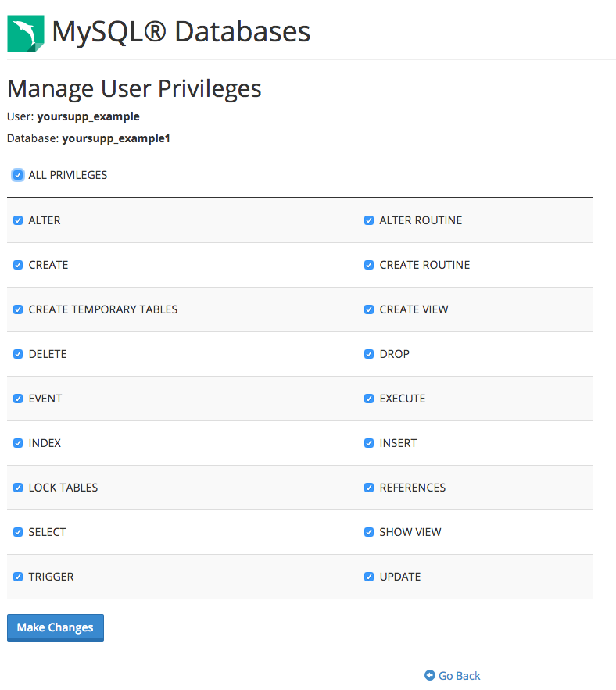Toggle the INSERT privilege checkbox

pos(368,443)
